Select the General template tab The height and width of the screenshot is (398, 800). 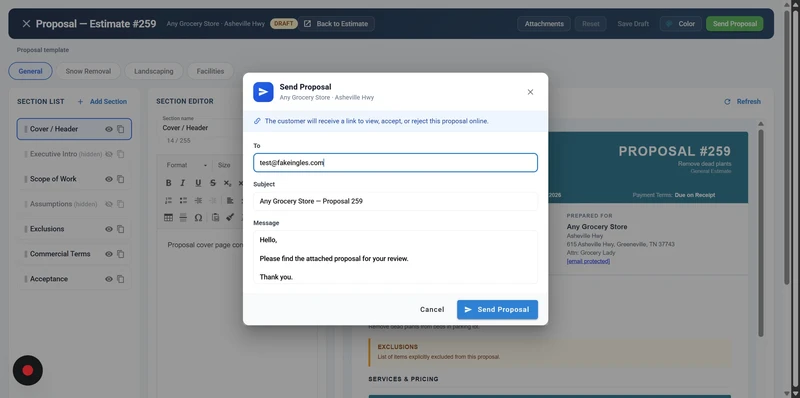click(x=30, y=71)
